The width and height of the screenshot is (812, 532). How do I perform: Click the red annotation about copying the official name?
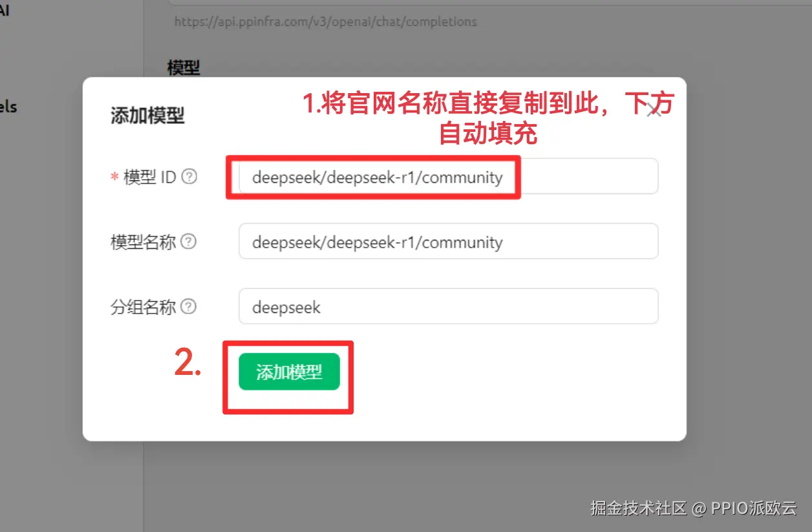pos(489,118)
